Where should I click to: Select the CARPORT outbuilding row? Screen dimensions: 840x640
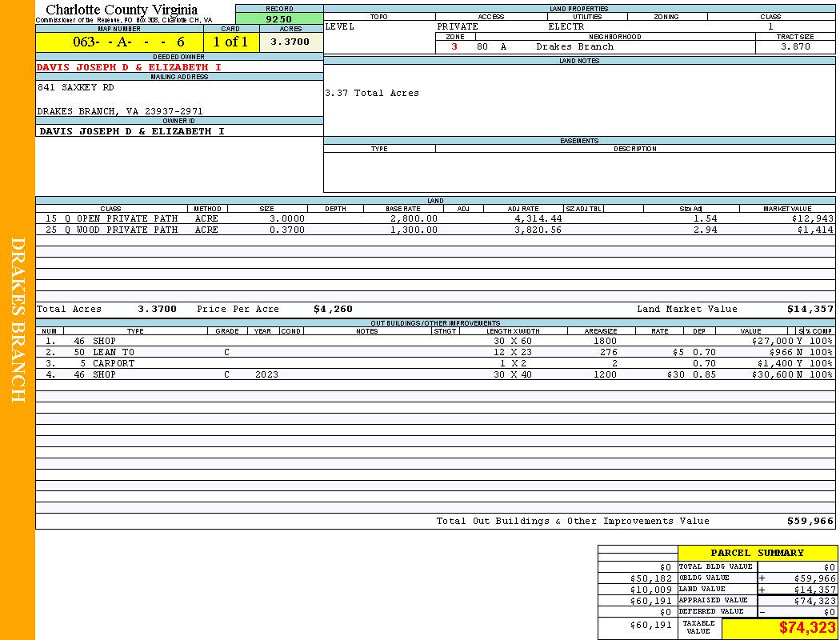[x=114, y=363]
